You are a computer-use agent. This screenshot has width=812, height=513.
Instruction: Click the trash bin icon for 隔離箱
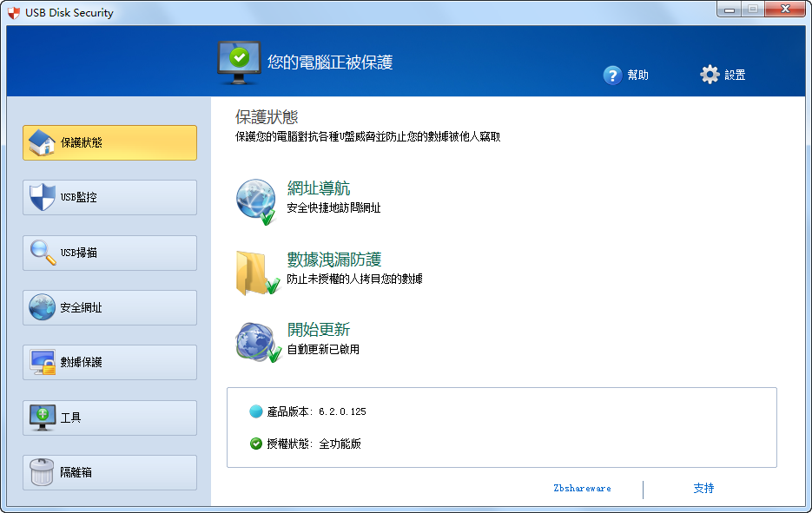tap(42, 472)
